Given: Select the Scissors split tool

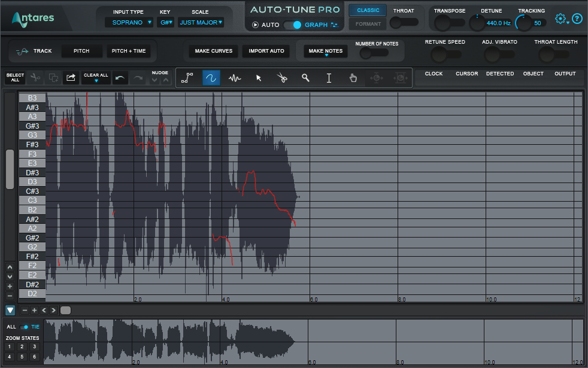Looking at the screenshot, I should pos(282,78).
